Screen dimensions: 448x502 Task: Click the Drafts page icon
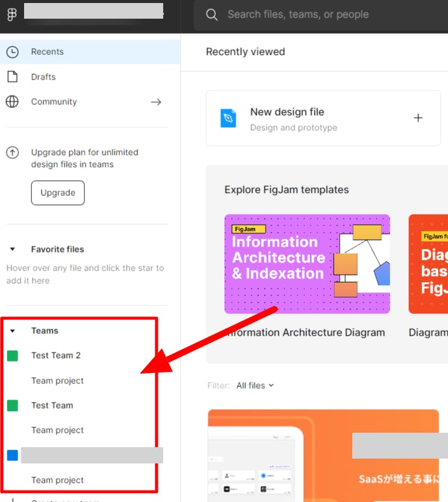tap(13, 77)
